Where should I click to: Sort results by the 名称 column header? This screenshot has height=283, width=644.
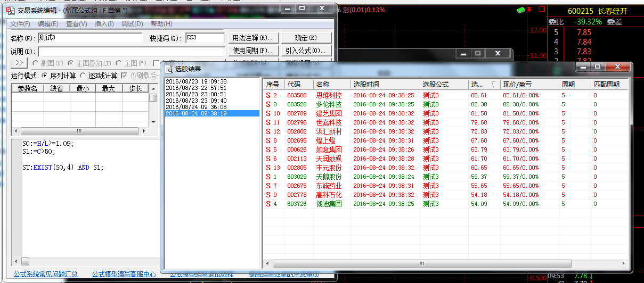click(331, 84)
